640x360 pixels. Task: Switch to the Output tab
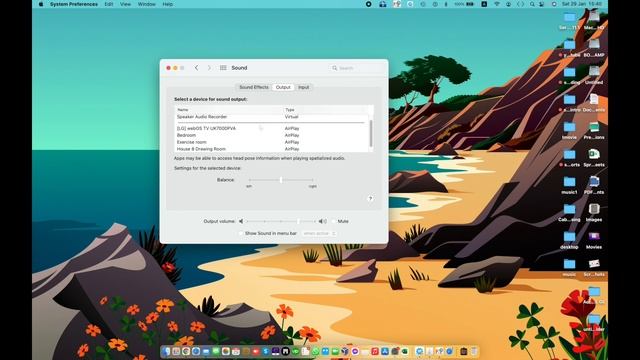283,87
